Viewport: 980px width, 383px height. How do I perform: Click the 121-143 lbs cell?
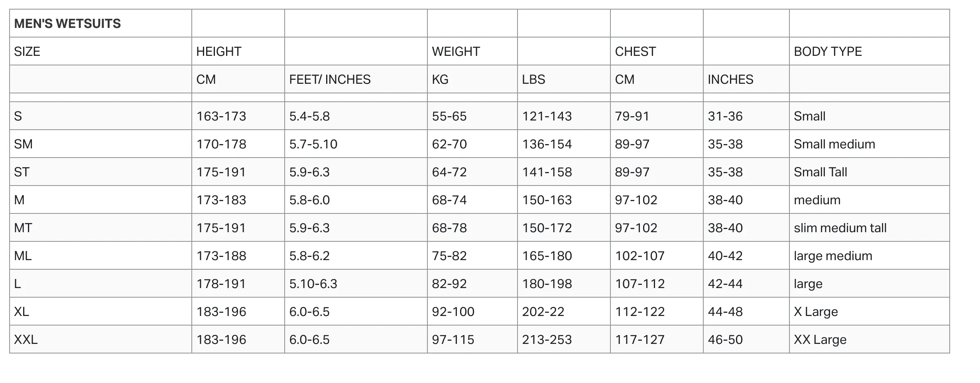pyautogui.click(x=564, y=116)
